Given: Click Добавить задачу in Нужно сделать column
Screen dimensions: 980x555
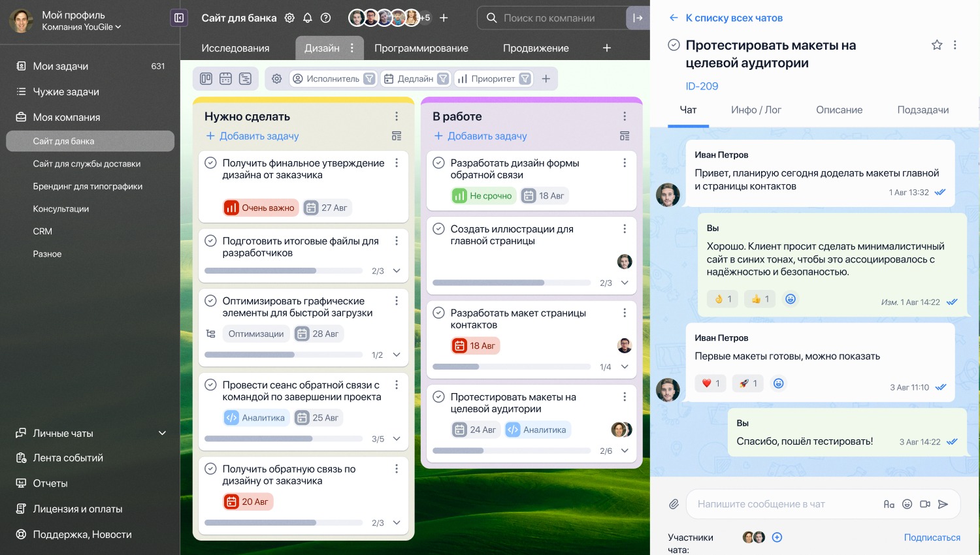Looking at the screenshot, I should tap(252, 136).
